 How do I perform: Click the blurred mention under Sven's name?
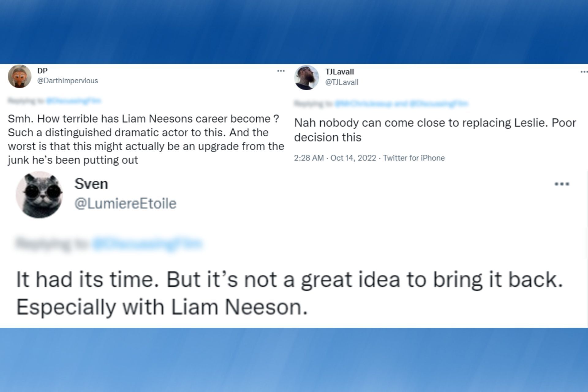(x=147, y=243)
